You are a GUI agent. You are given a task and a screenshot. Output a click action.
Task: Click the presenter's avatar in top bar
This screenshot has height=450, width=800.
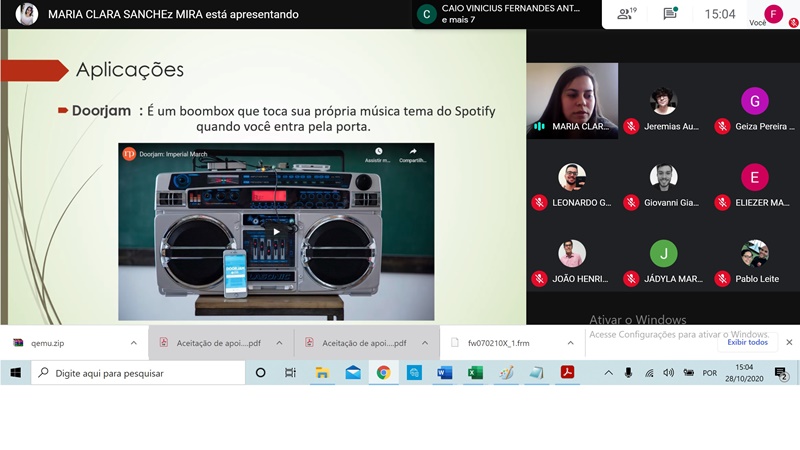[x=27, y=14]
